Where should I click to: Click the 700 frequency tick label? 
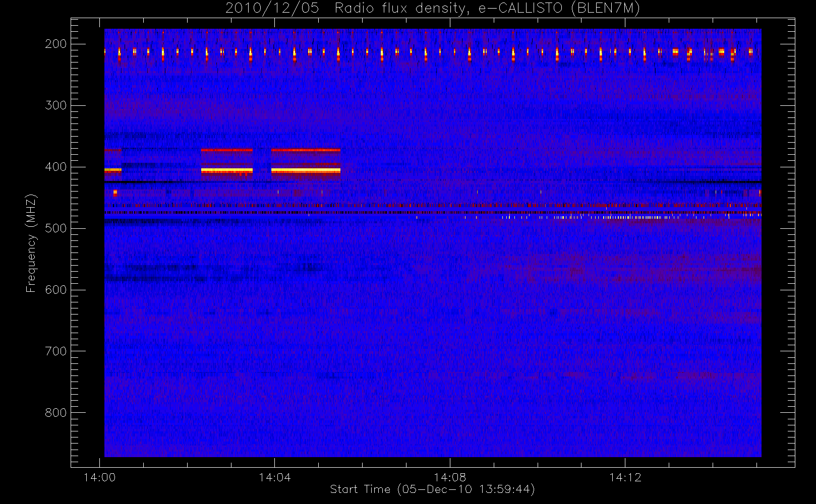(x=56, y=351)
